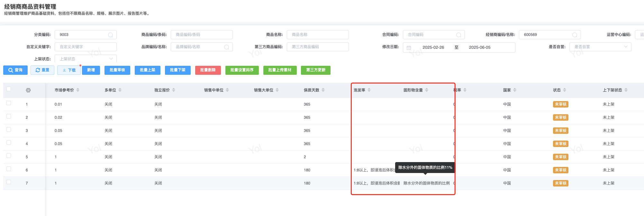Click the 批量下架 button
The width and height of the screenshot is (644, 216).
pos(178,70)
